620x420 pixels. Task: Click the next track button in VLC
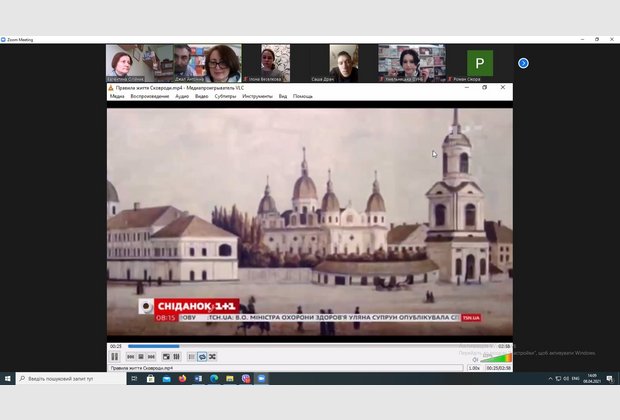151,356
